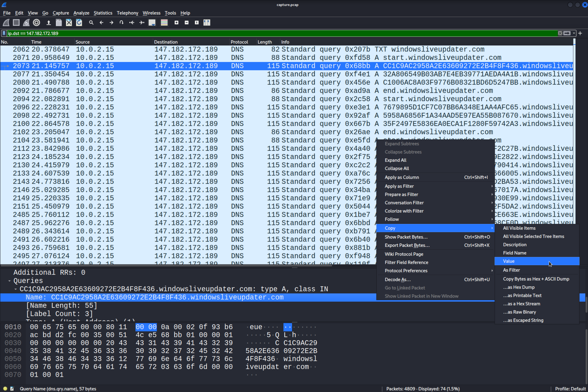Collapse the Queries tree node
This screenshot has height=392, width=588.
pos(9,281)
